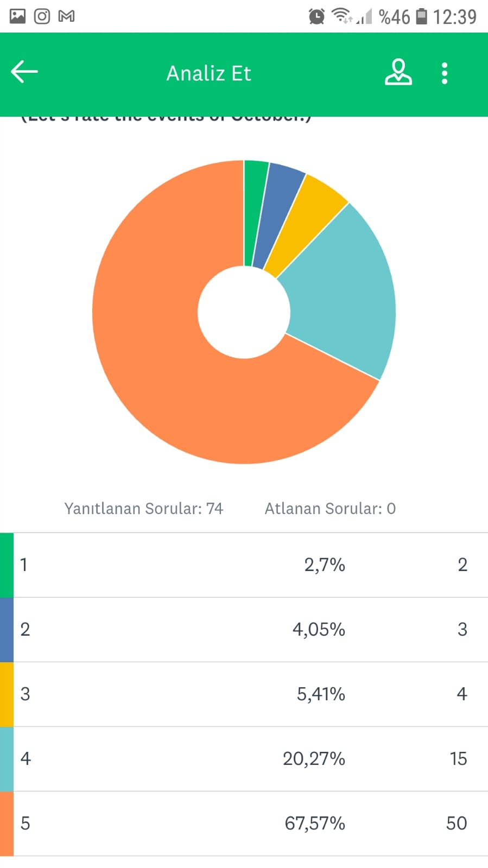Expand the row for rating 3
488x868 pixels.
click(x=244, y=694)
